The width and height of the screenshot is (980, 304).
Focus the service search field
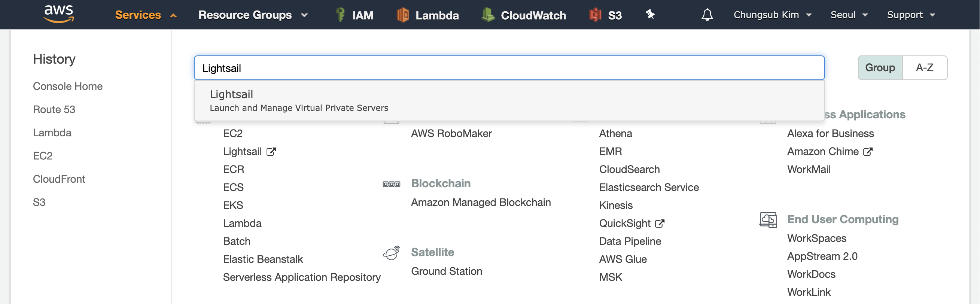(509, 68)
